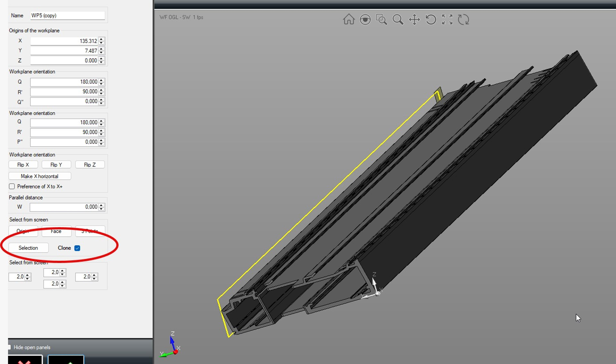Increase the origin X spinner value

click(101, 39)
